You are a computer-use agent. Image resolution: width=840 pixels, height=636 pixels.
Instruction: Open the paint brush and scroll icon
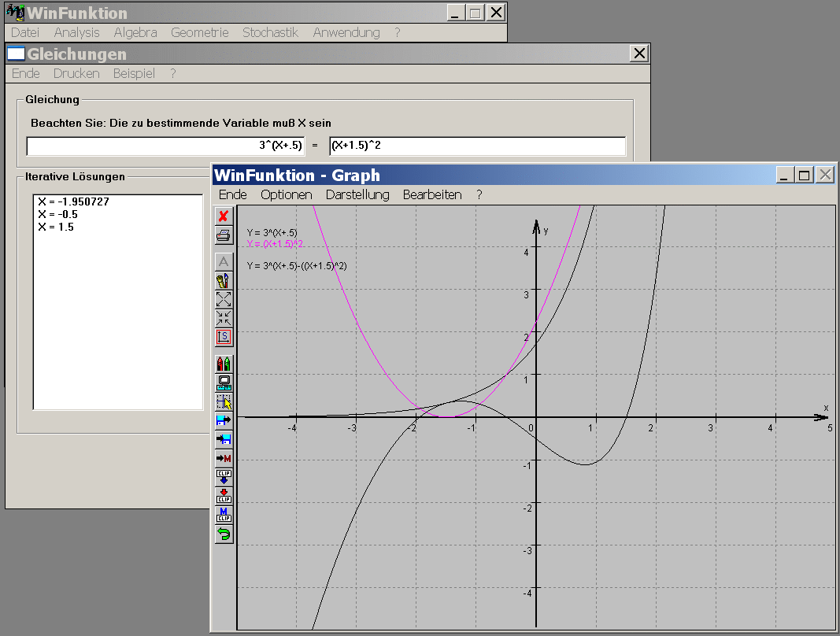tap(224, 280)
